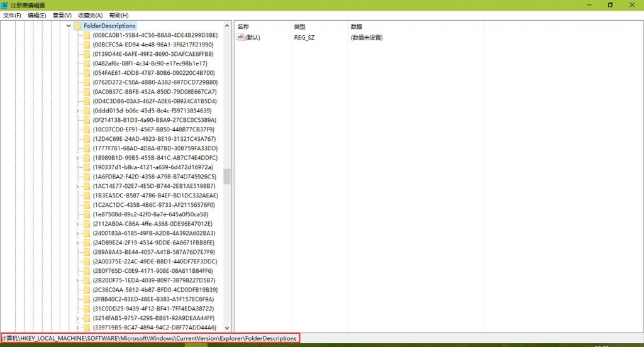Click the folder icon next to FolderDescriptions
The height and width of the screenshot is (347, 644).
(x=77, y=26)
